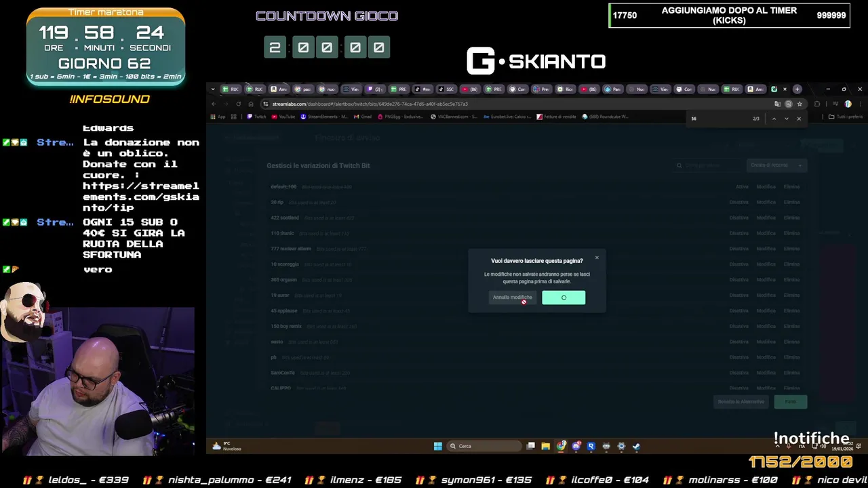
Task: Open taskbar gear settings app
Action: click(621, 446)
